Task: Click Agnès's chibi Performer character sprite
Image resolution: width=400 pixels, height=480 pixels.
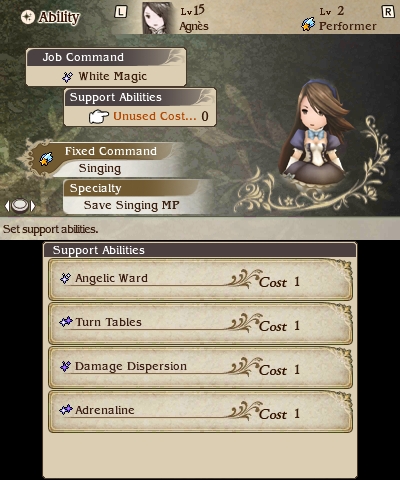Action: [x=315, y=132]
